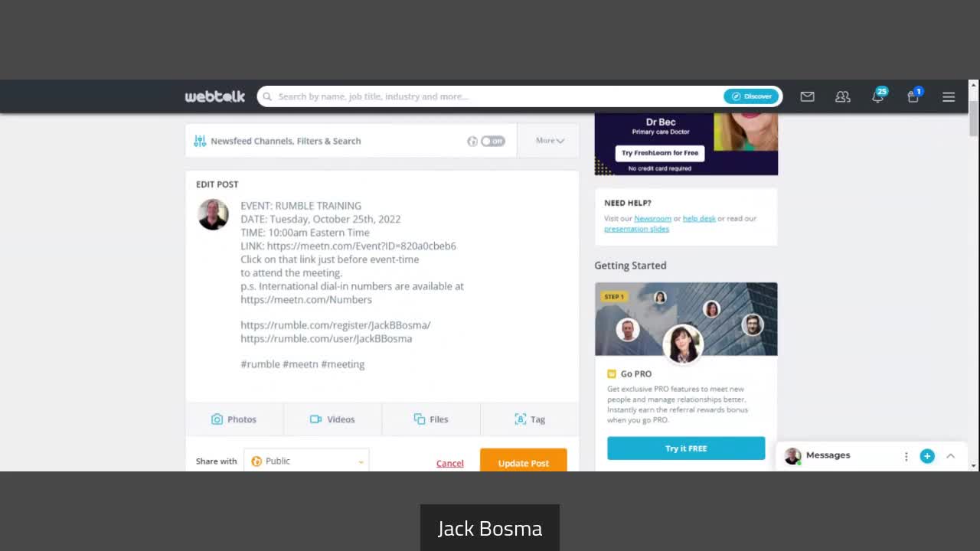
Task: Click the scrollbar down arrow
Action: [x=974, y=465]
